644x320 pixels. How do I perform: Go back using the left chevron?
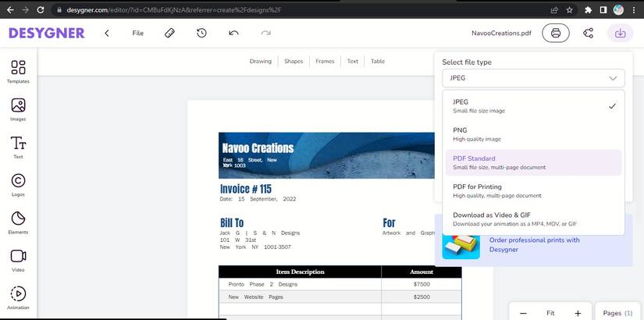(x=107, y=34)
